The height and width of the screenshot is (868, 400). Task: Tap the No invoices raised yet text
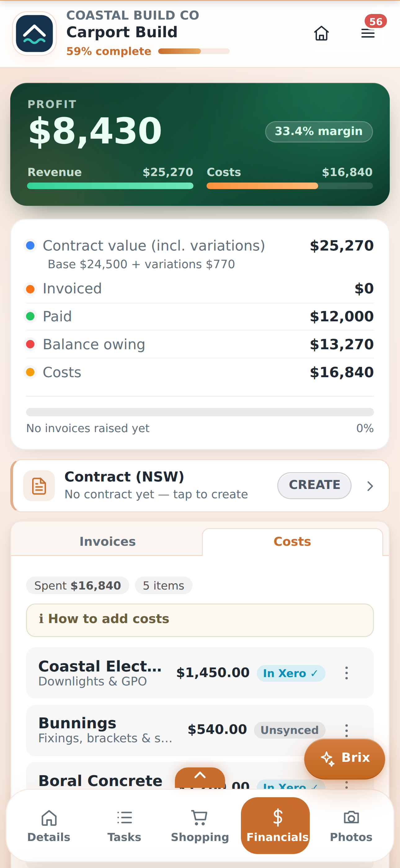pos(88,428)
